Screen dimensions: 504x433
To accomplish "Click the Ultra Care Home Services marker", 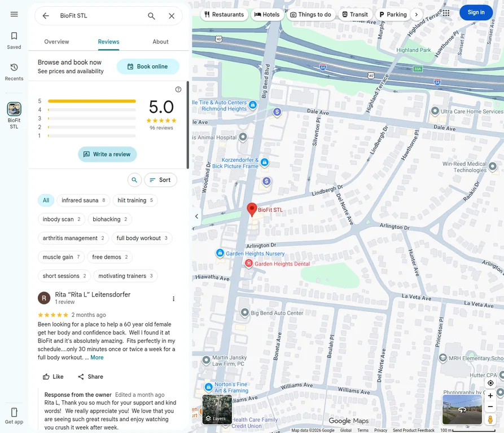I will click(435, 111).
